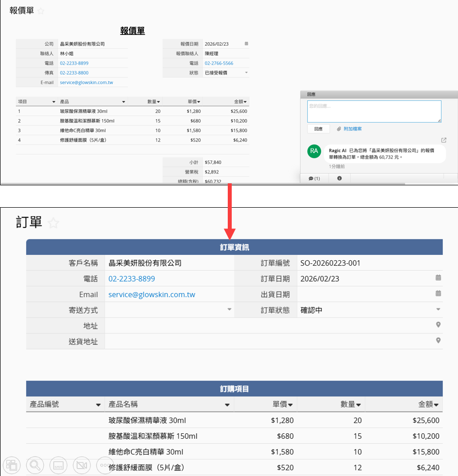Click the 聯絡人 value 林小姐
The image size is (458, 476).
[x=67, y=54]
